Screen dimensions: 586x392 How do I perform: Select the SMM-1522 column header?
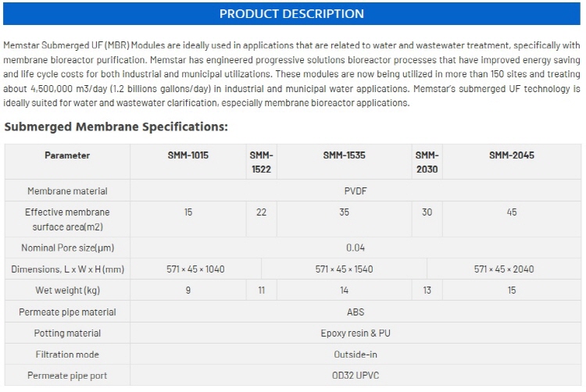coord(261,162)
